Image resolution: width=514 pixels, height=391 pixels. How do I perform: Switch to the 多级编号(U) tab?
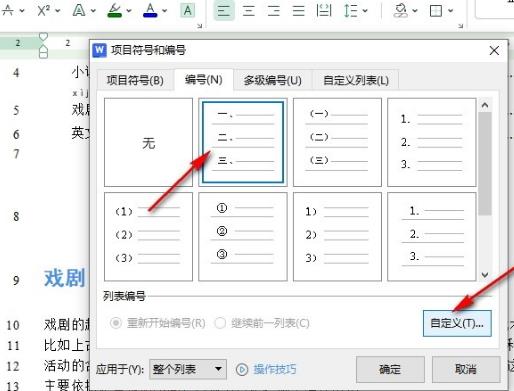click(273, 80)
